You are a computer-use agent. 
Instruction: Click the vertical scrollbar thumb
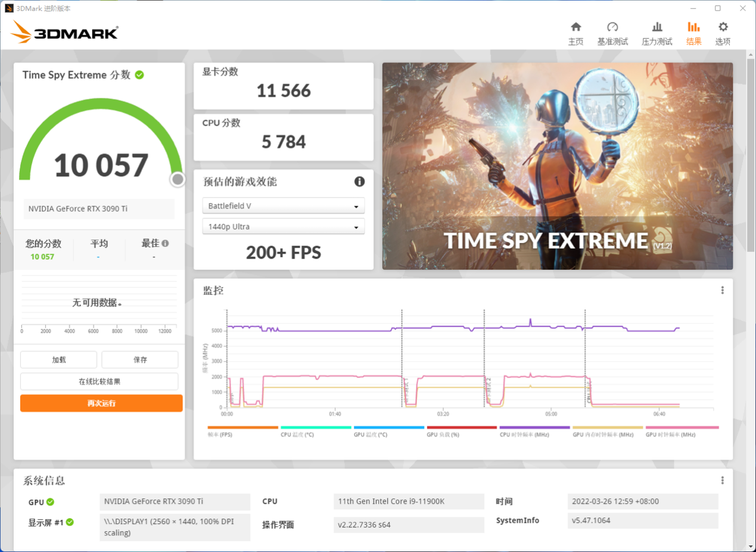[x=751, y=155]
